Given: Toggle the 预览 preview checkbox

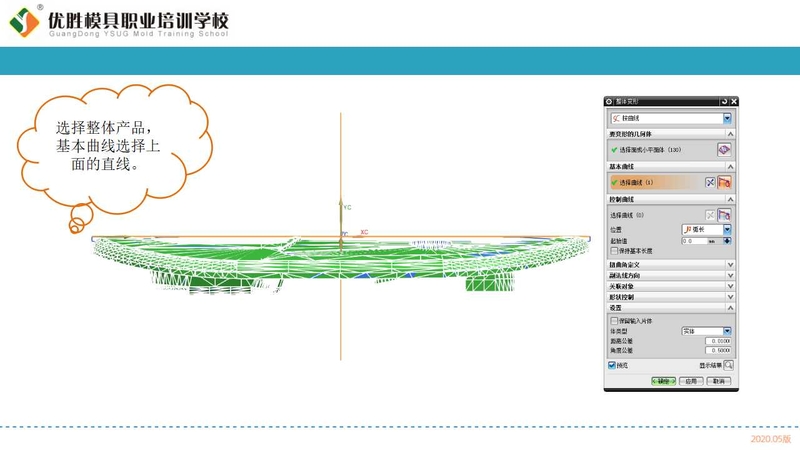Looking at the screenshot, I should click(x=612, y=365).
